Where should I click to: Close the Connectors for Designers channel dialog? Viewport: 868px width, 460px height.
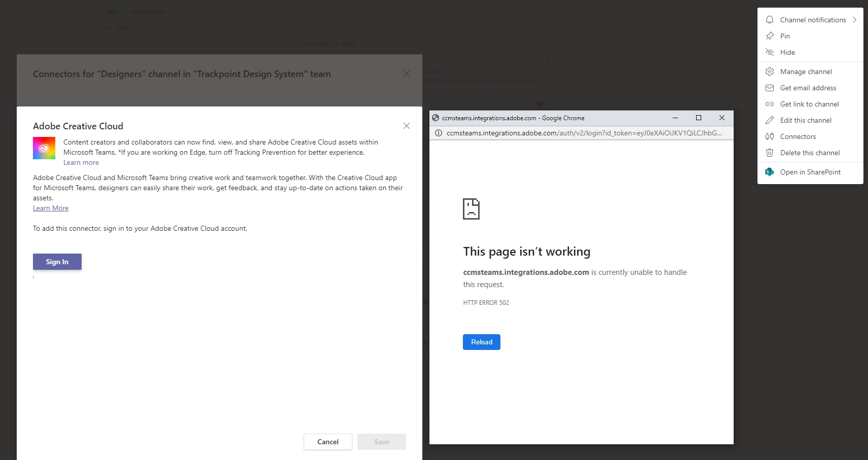pos(407,74)
